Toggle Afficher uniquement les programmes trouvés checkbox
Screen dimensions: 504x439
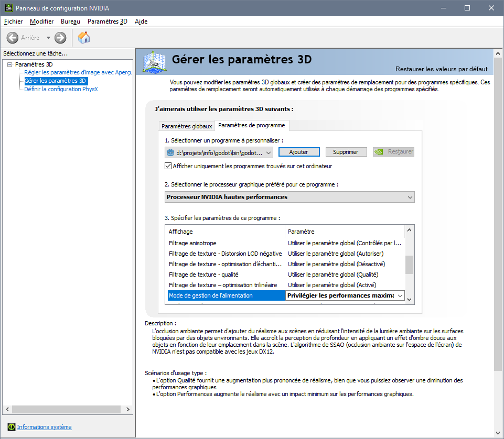tap(168, 166)
